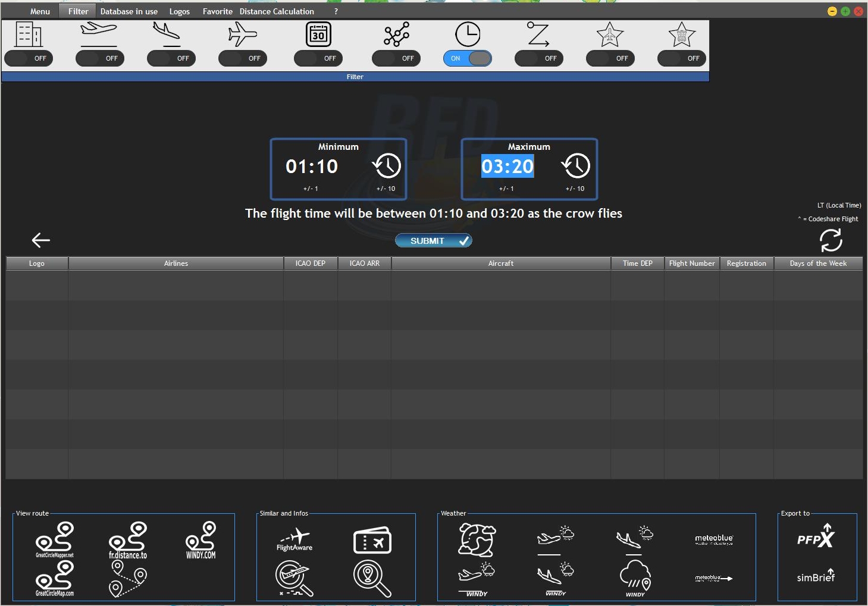868x606 pixels.
Task: Click the office building filter icon
Action: coord(29,34)
